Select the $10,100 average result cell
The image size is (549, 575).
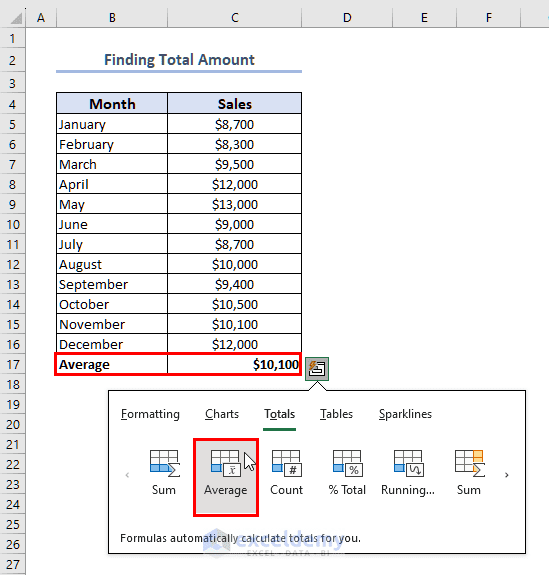click(x=235, y=365)
